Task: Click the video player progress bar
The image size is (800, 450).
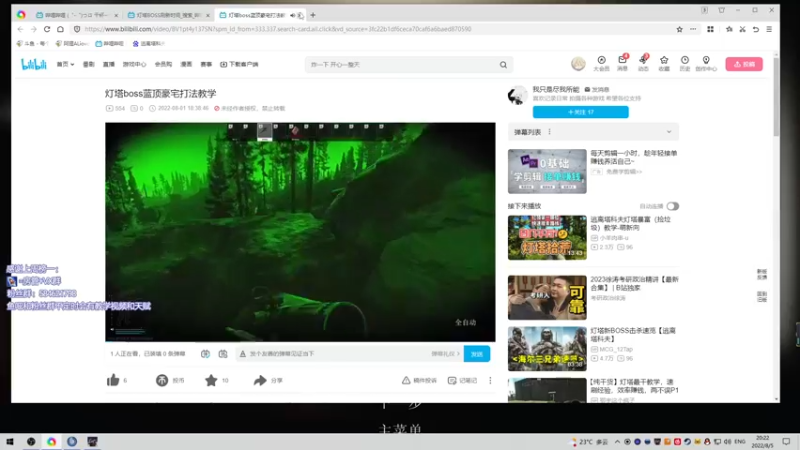Action: [300, 341]
